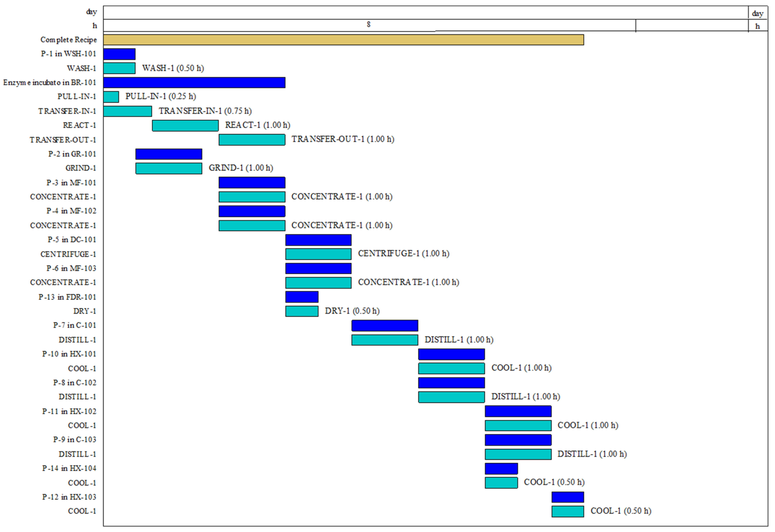Click the PULL-IN-1 cyan bar
The width and height of the screenshot is (775, 532).
(111, 97)
